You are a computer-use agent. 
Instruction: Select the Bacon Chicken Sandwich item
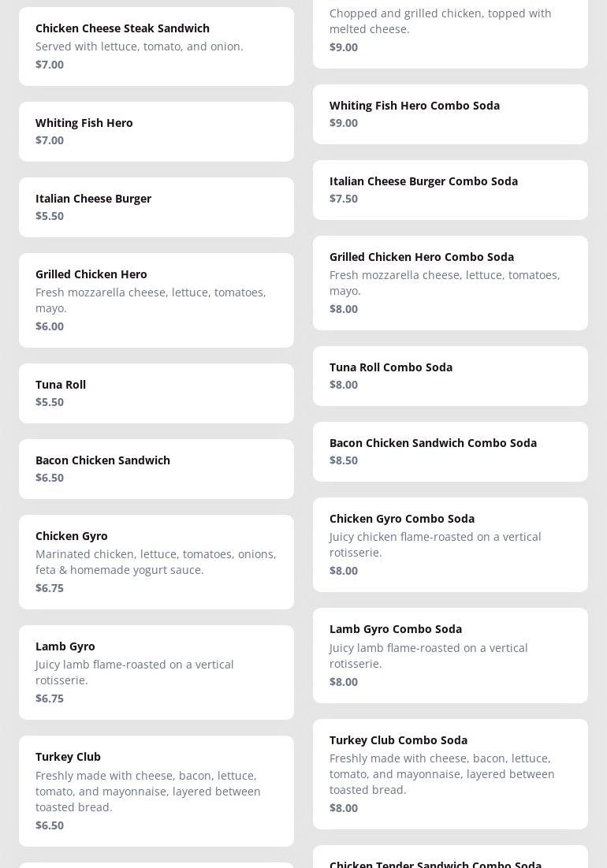(x=156, y=468)
